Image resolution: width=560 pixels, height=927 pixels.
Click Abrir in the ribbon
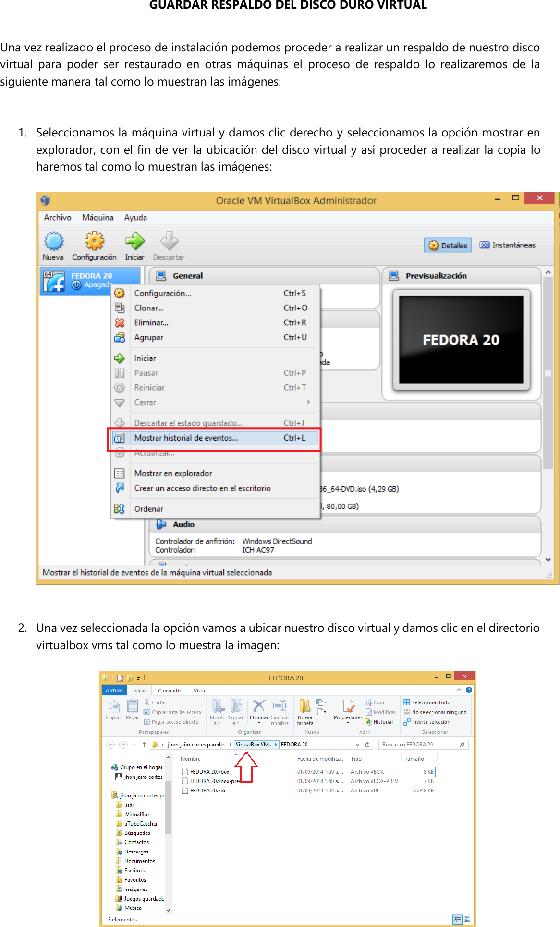point(377,703)
